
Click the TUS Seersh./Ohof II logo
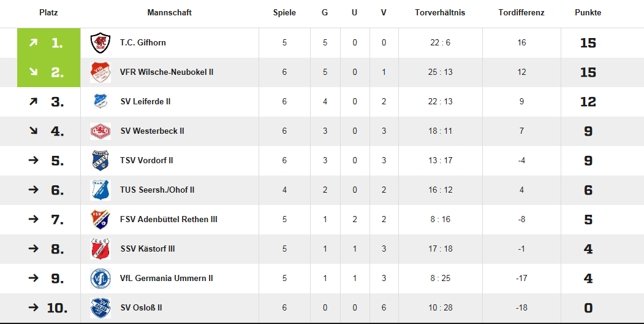(x=100, y=190)
